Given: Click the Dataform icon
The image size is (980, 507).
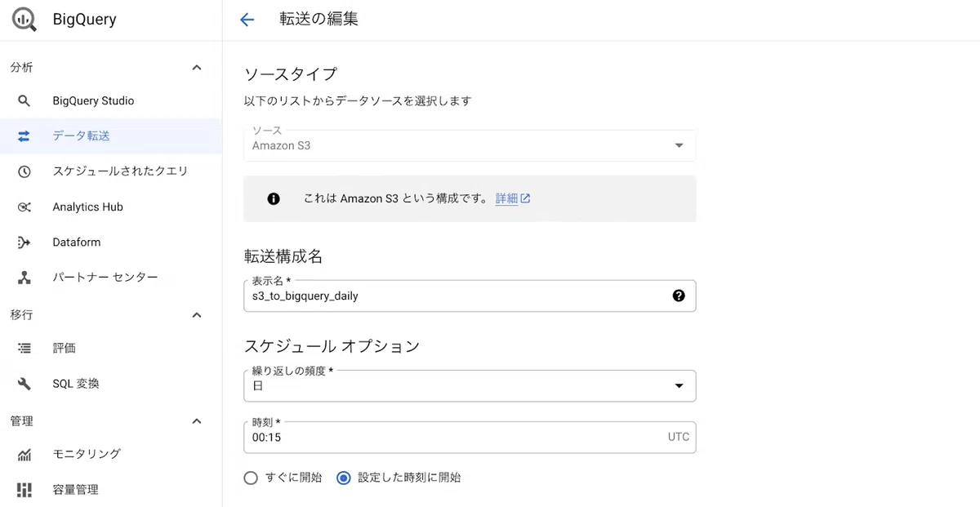Looking at the screenshot, I should 24,242.
